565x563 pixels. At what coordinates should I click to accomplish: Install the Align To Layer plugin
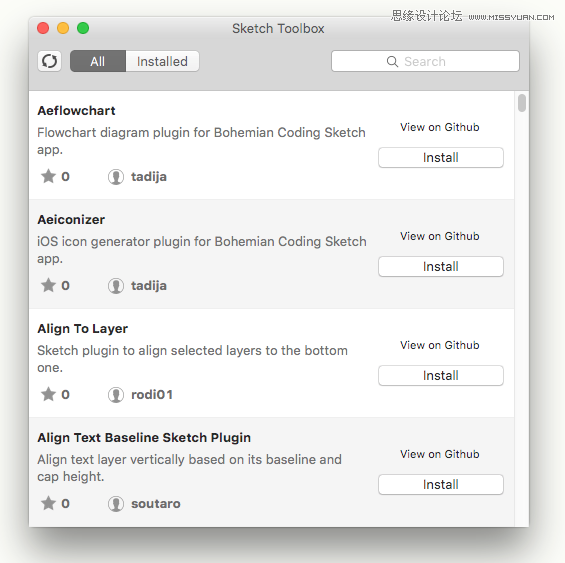441,376
